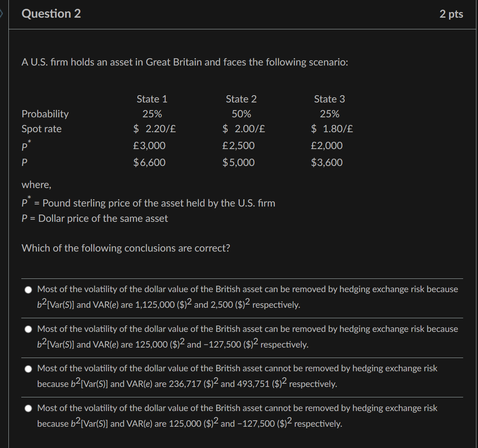The width and height of the screenshot is (478, 448).
Task: Select the State 3 column header
Action: [329, 99]
